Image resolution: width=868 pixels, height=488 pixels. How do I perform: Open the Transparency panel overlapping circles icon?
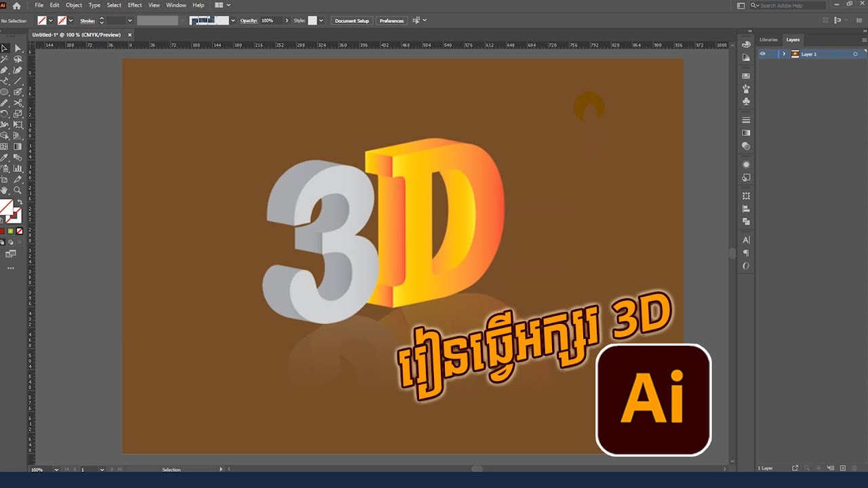click(747, 146)
